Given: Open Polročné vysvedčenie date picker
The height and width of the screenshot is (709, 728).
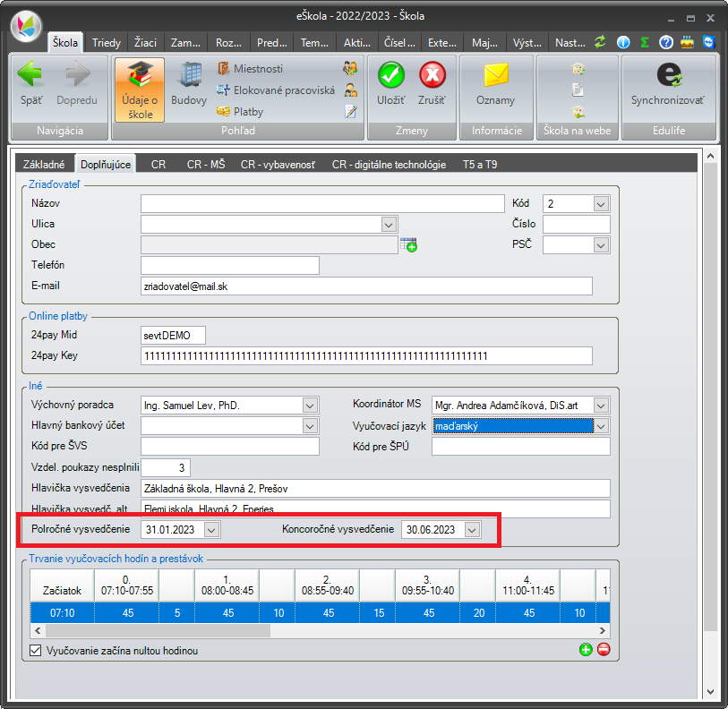Looking at the screenshot, I should [211, 530].
